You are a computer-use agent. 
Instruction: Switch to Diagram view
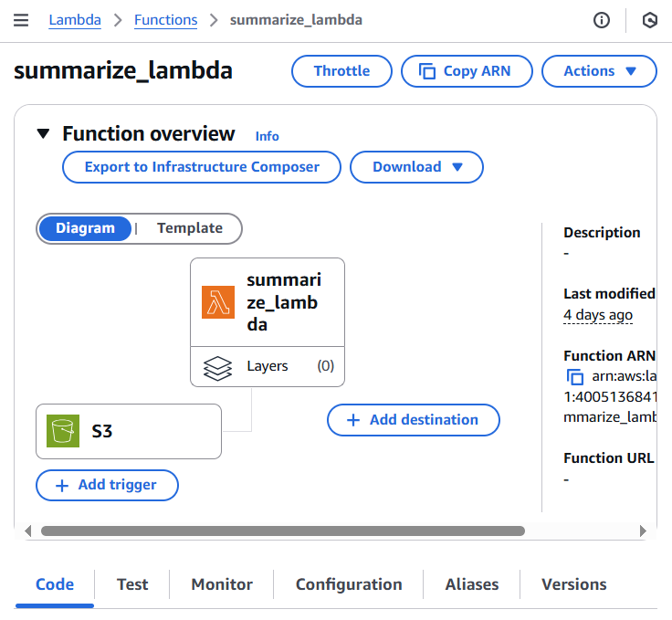click(x=85, y=228)
